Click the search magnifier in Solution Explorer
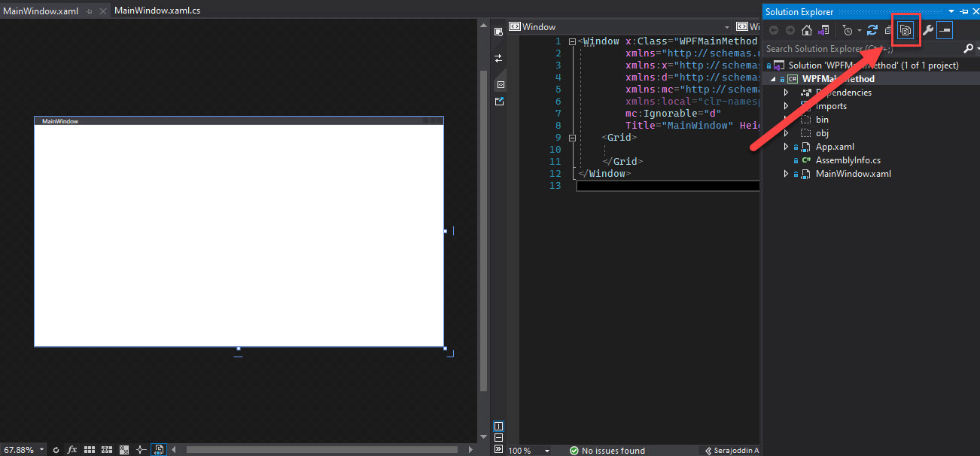The image size is (980, 456). (968, 49)
